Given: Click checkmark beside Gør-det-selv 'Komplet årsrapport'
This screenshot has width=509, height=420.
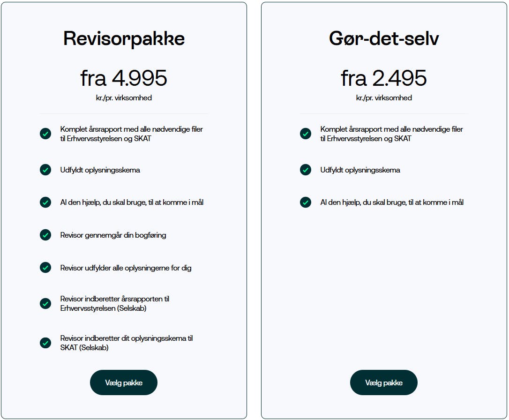Looking at the screenshot, I should [x=306, y=134].
